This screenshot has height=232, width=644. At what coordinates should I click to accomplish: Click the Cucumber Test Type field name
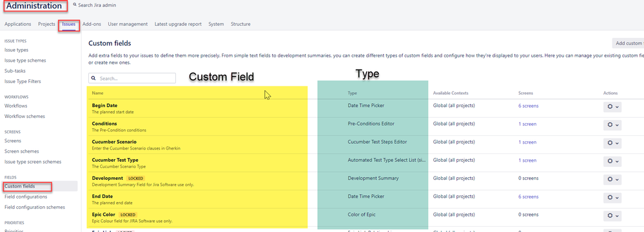point(115,160)
